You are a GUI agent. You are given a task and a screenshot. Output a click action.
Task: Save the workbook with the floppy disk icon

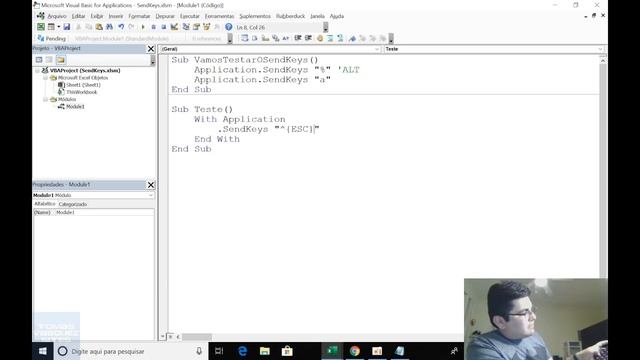(67, 27)
